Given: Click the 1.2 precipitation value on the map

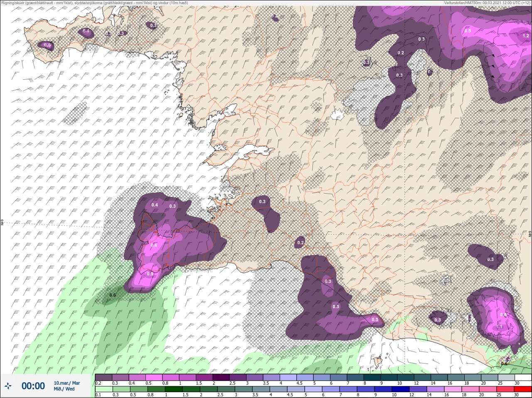Looking at the screenshot, I should click(x=525, y=36).
